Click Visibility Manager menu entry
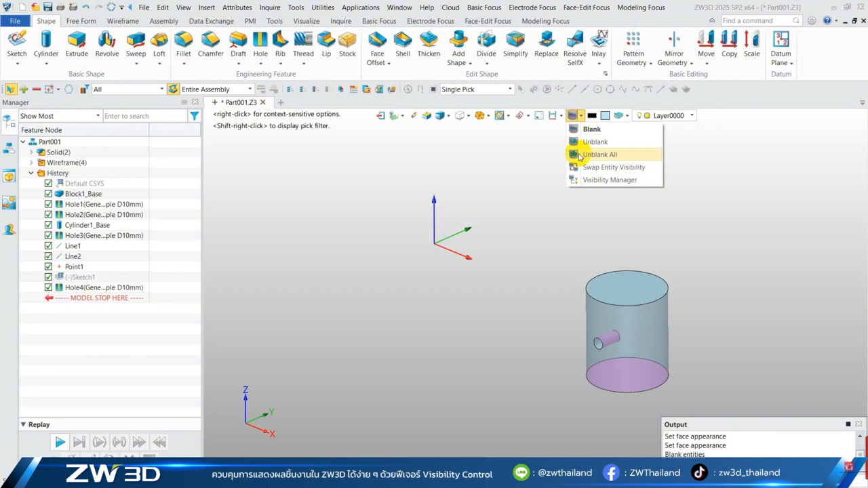868x488 pixels. [x=609, y=180]
